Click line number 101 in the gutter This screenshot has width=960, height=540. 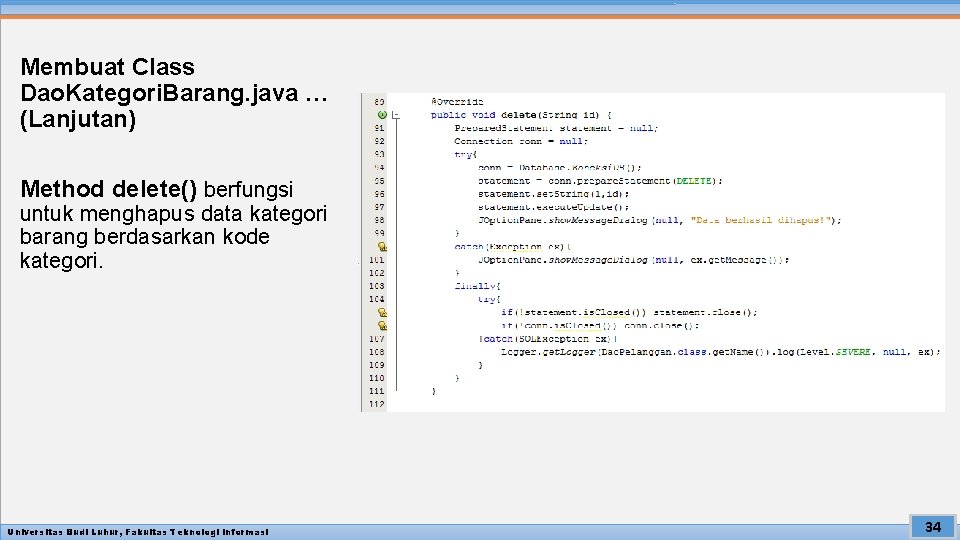[377, 260]
